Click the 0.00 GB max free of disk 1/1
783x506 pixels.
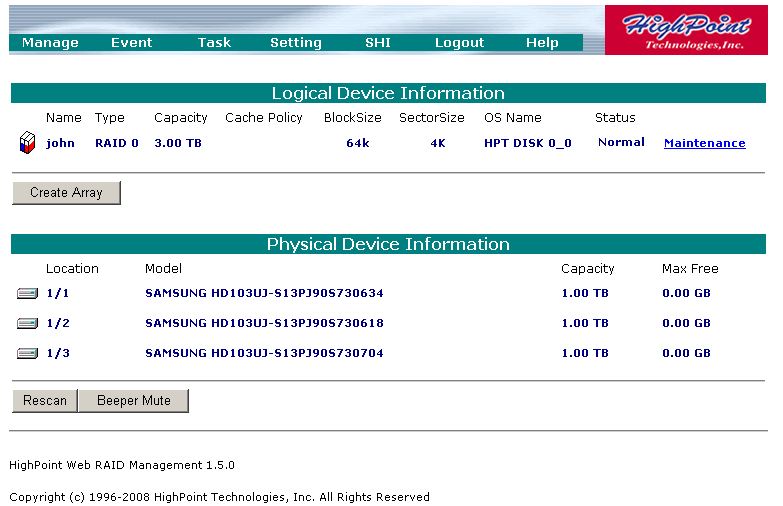(686, 293)
